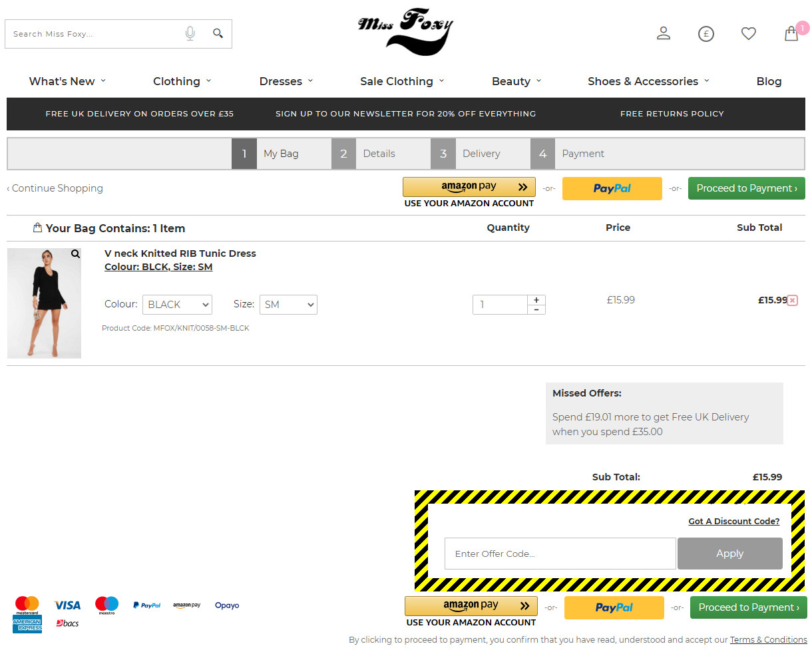This screenshot has height=652, width=812.
Task: Expand the Dresses menu
Action: [286, 81]
